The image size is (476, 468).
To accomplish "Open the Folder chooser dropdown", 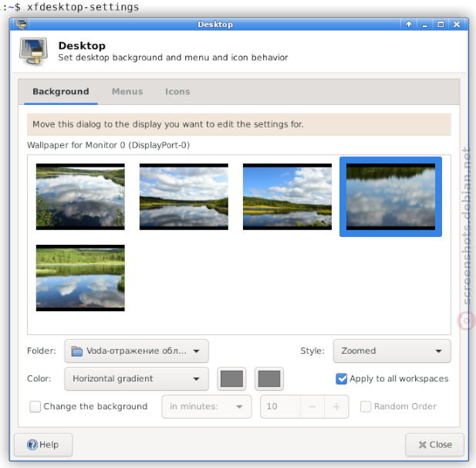I will coord(137,351).
